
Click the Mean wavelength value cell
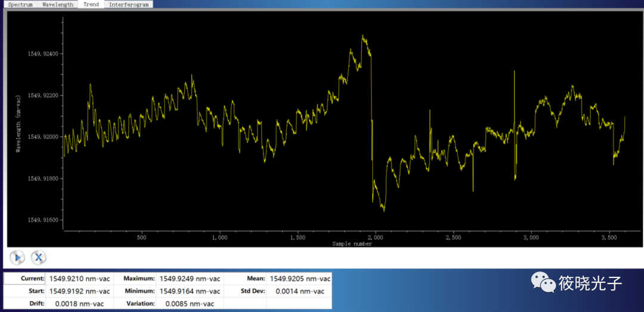click(300, 279)
